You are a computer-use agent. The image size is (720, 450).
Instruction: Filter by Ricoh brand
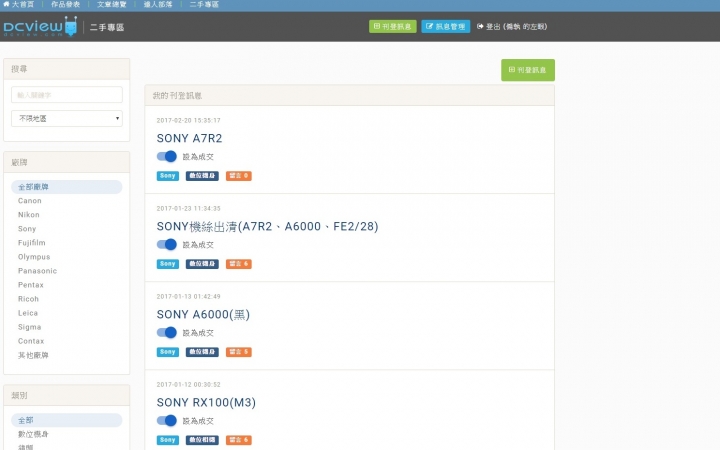pos(28,299)
